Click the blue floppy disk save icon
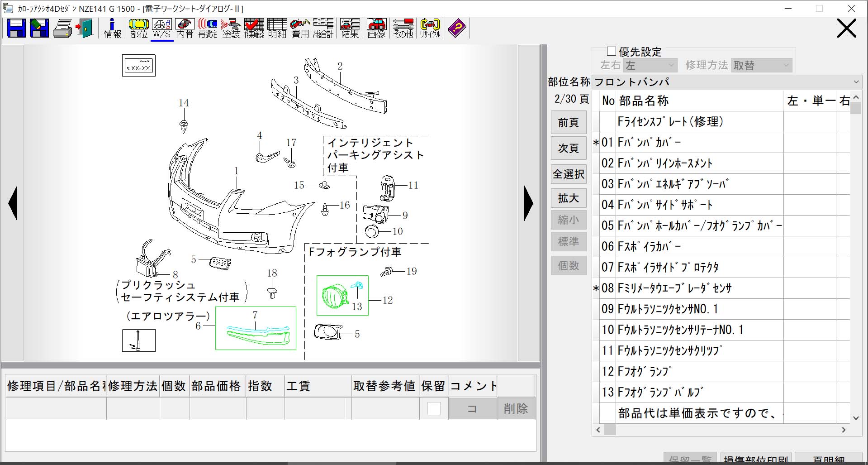Image resolution: width=868 pixels, height=465 pixels. (x=16, y=28)
